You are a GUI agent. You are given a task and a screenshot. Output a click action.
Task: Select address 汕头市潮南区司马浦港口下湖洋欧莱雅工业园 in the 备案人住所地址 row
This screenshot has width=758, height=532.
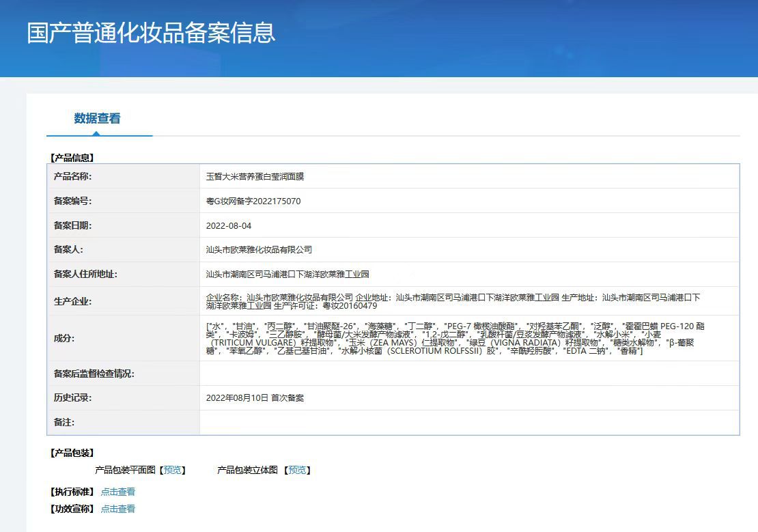(287, 275)
